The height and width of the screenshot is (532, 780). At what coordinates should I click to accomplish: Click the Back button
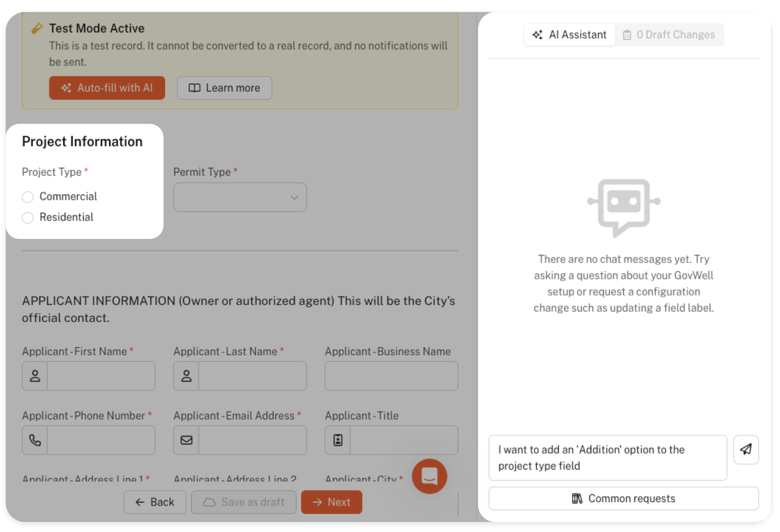(155, 502)
